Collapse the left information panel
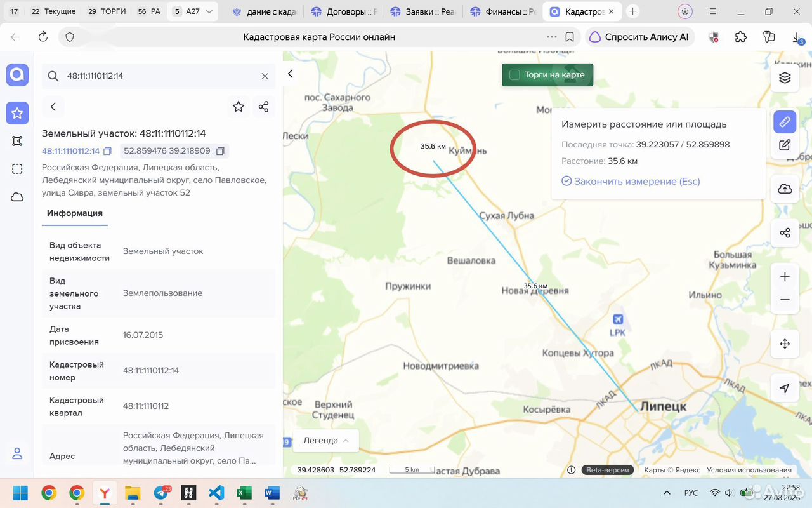Image resolution: width=812 pixels, height=508 pixels. click(x=291, y=74)
